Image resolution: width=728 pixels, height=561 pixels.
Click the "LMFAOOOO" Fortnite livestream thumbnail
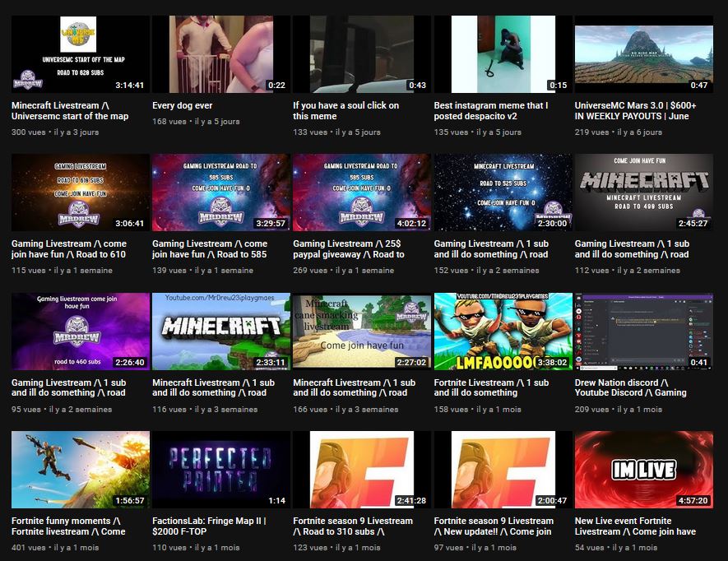[503, 331]
